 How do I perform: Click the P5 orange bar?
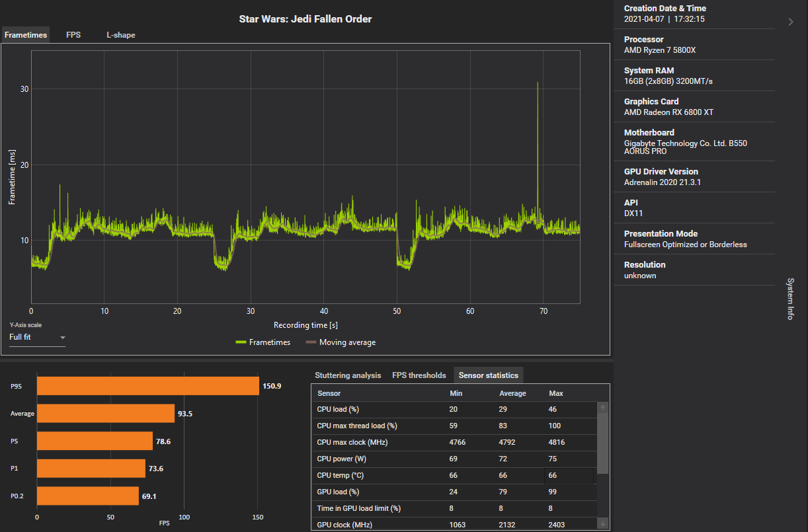(95, 441)
